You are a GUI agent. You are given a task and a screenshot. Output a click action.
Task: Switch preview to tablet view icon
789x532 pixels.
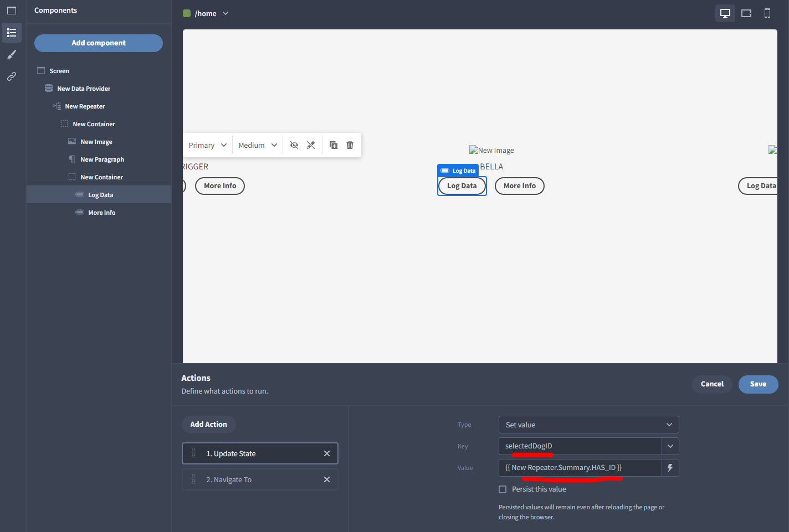point(746,13)
